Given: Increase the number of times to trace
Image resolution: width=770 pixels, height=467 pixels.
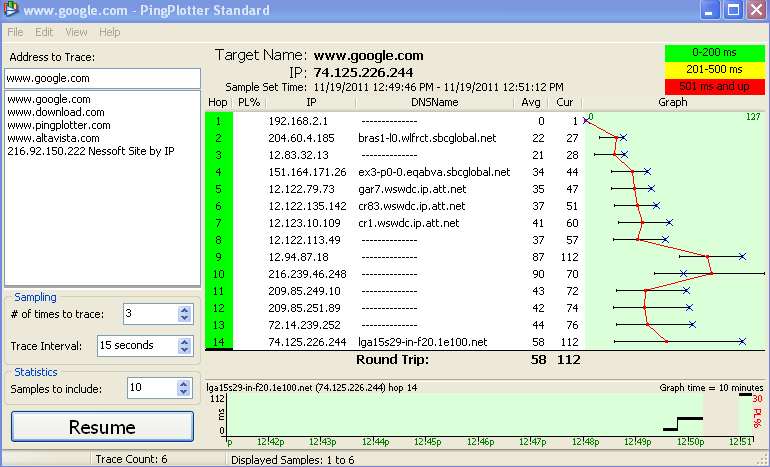Looking at the screenshot, I should (185, 310).
